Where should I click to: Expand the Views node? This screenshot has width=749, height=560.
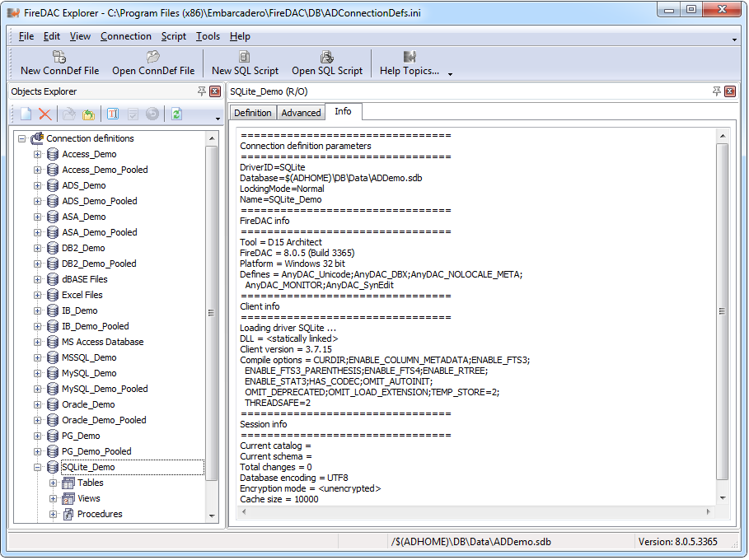[53, 498]
